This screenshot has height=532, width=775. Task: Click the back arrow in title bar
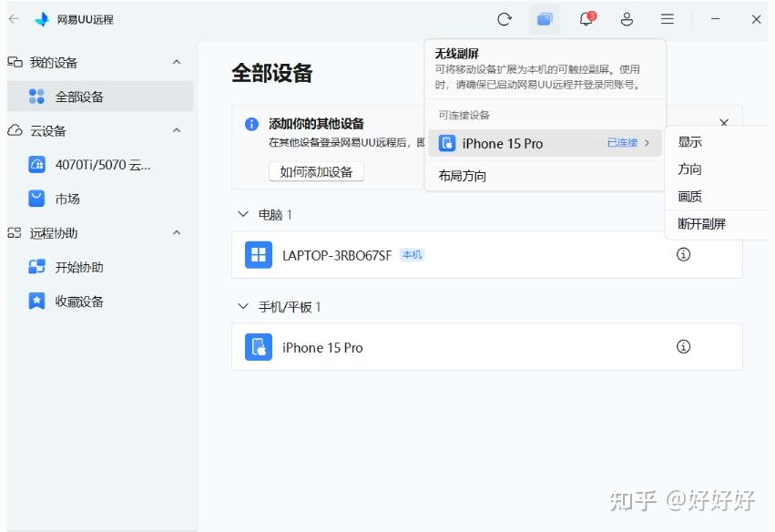point(14,19)
